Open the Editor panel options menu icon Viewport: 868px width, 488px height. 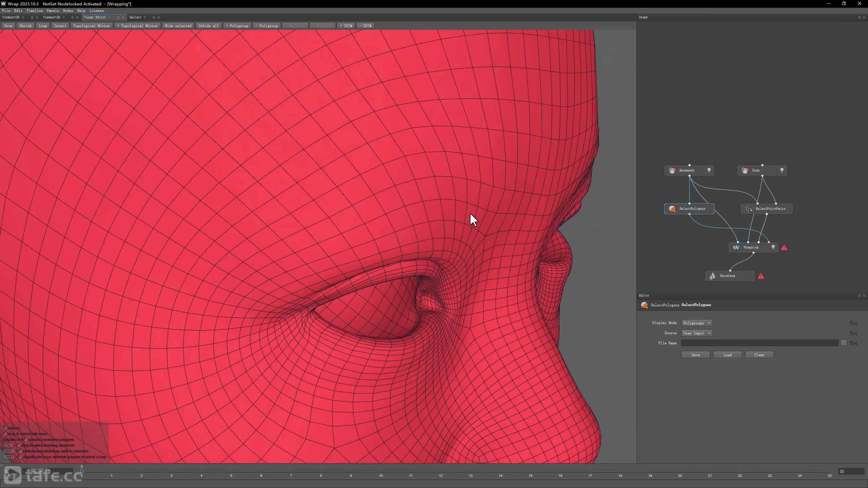859,296
